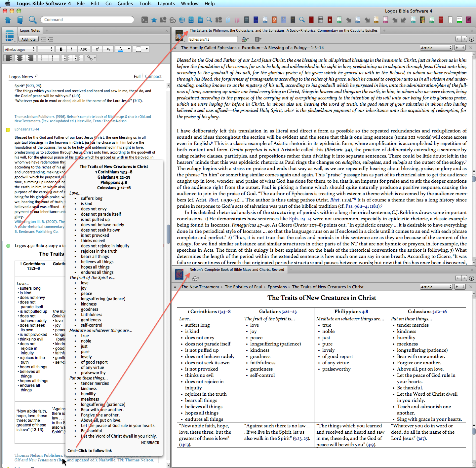The width and height of the screenshot is (476, 468).
Task: Select Nelson's Complete Book of Bible Maps tab
Action: [237, 270]
